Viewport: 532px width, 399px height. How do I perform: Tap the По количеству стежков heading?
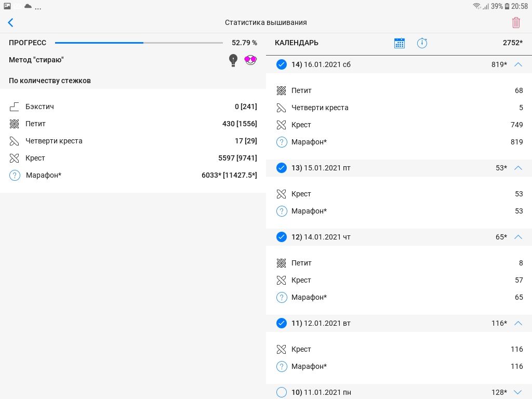click(50, 81)
